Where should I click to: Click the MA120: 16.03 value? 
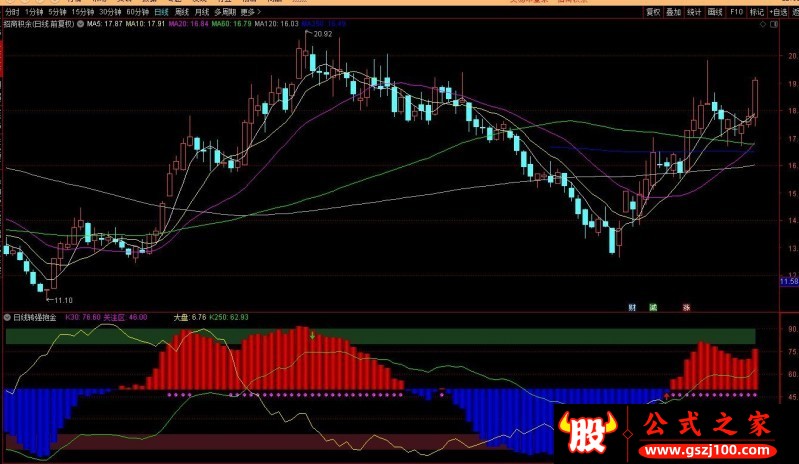click(277, 24)
